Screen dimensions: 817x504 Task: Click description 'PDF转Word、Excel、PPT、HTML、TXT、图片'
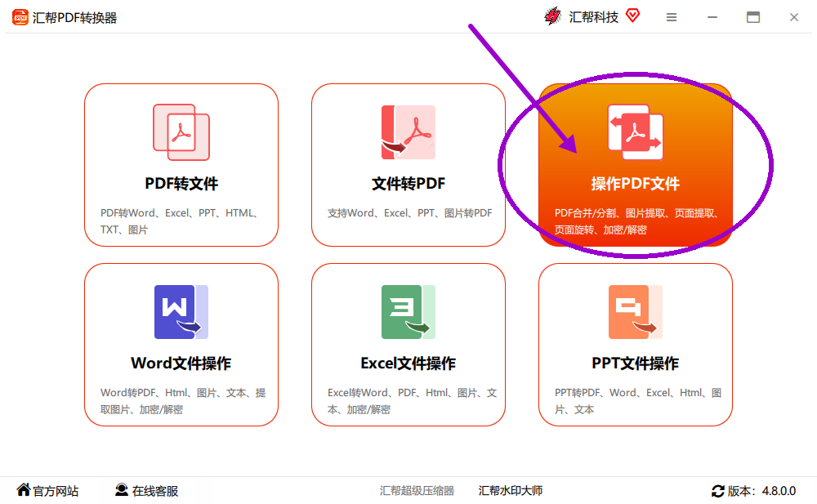tap(180, 221)
